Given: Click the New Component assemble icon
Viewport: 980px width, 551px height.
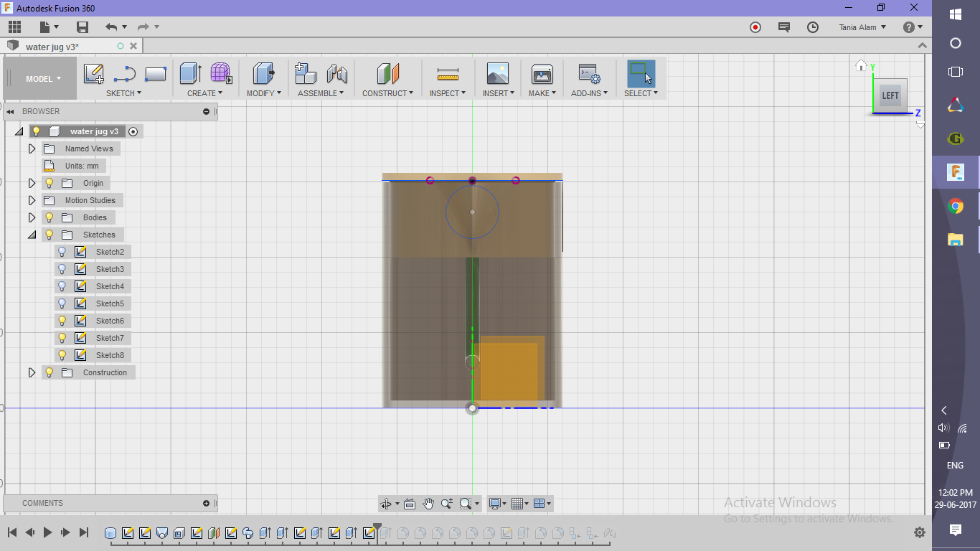Looking at the screenshot, I should point(306,74).
